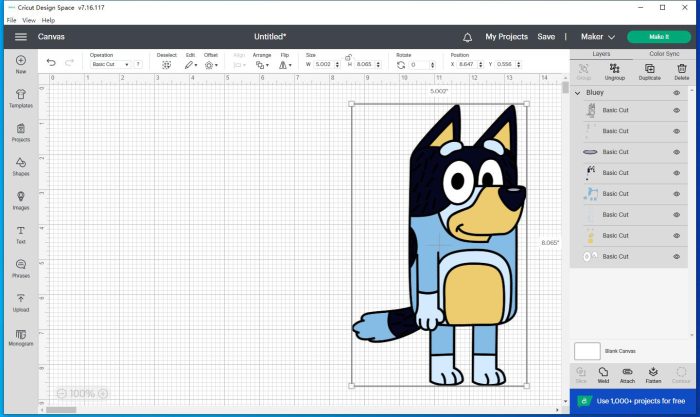
Task: Zoom out with the minus icon
Action: click(x=62, y=393)
